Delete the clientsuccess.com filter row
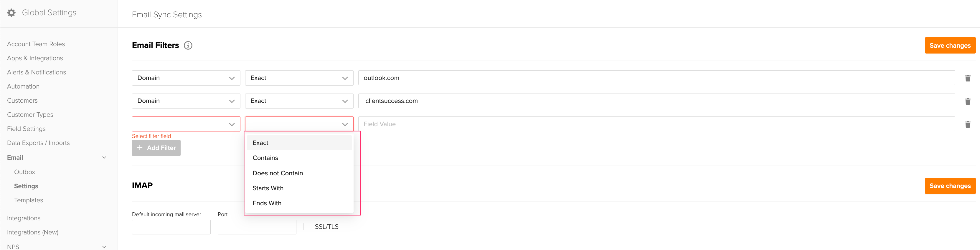 [x=968, y=101]
